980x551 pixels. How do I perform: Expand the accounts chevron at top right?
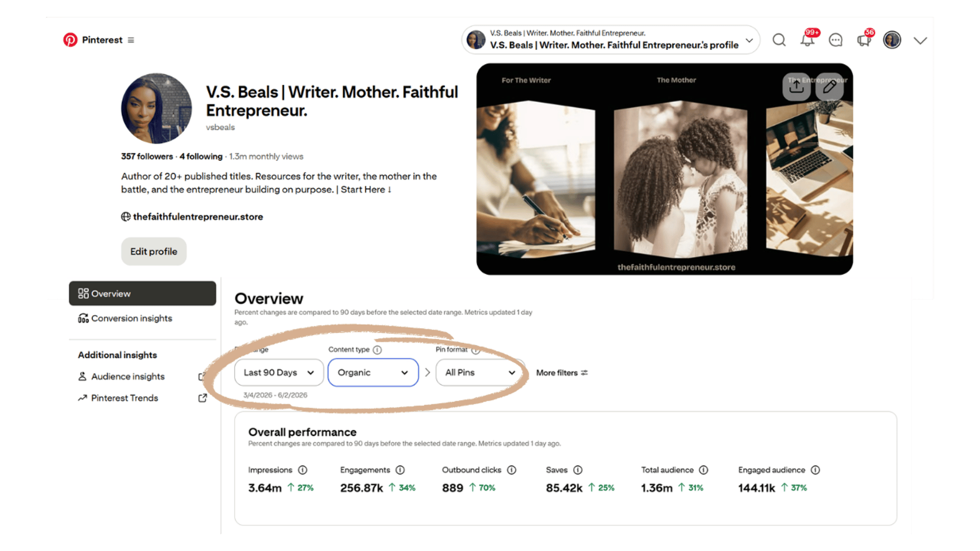click(920, 40)
